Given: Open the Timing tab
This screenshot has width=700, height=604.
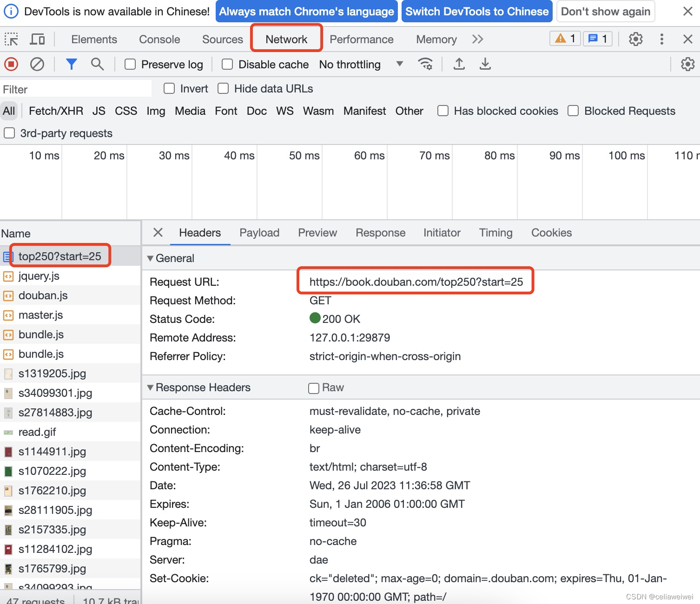Looking at the screenshot, I should coord(496,233).
